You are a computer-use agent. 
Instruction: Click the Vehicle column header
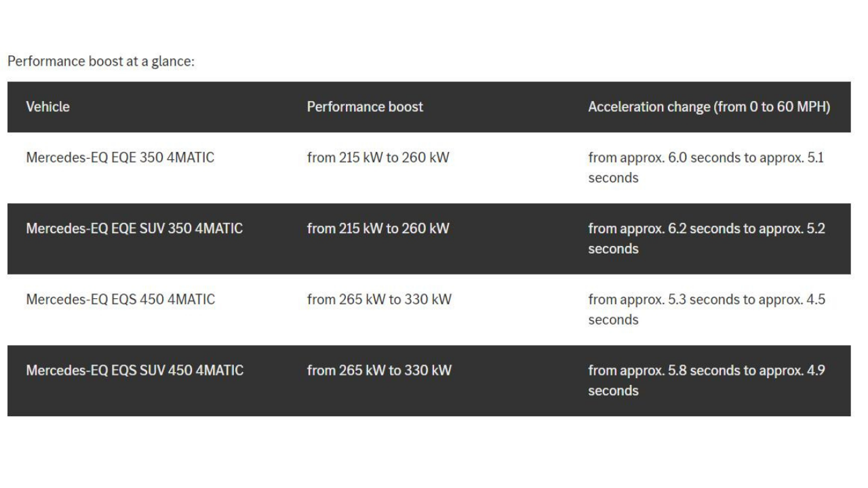pos(47,107)
